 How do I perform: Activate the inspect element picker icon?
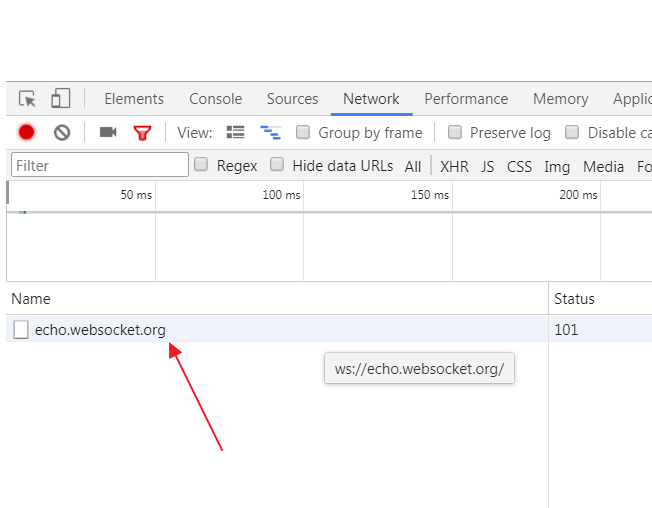pyautogui.click(x=27, y=99)
